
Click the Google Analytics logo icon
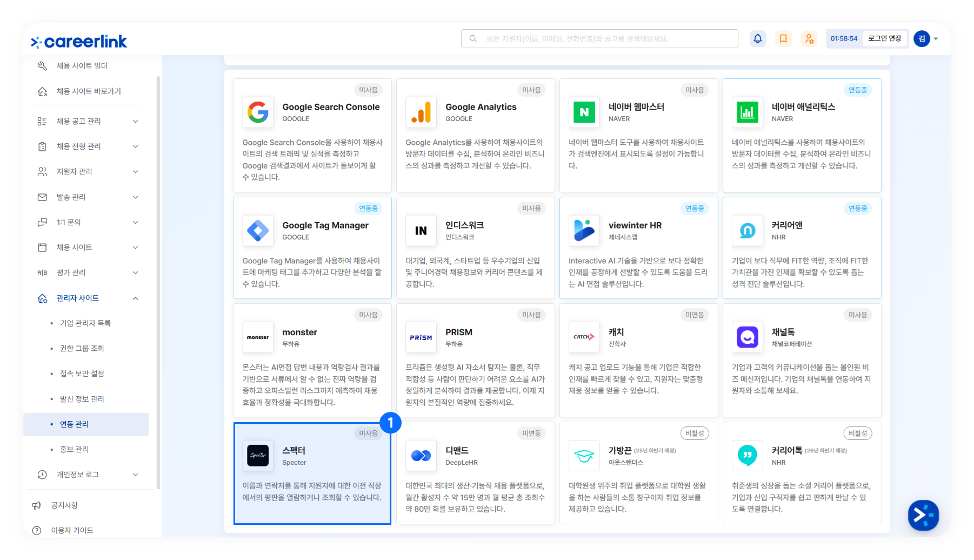421,112
